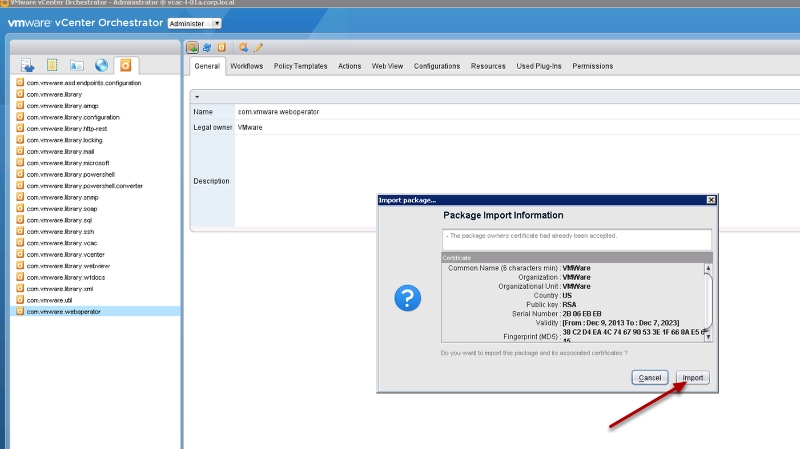800x449 pixels.
Task: Click the package icon beside com.vmware.library.mail
Action: (x=20, y=152)
